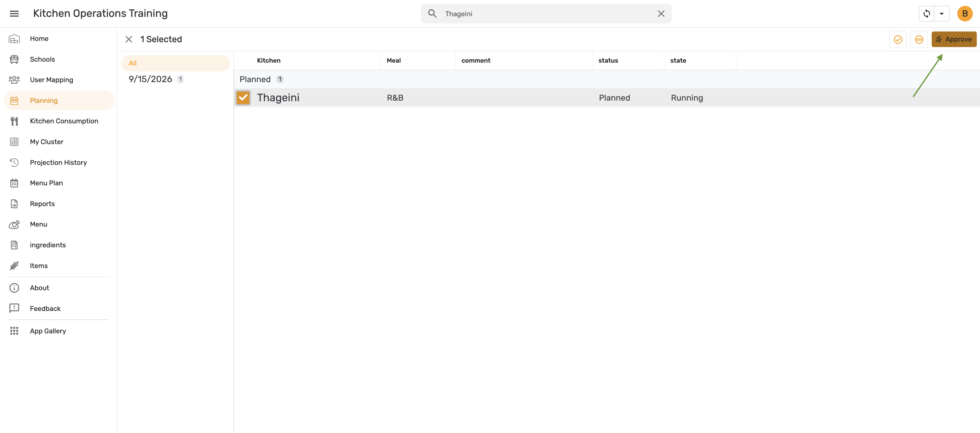Click the Running state cell

(x=687, y=98)
